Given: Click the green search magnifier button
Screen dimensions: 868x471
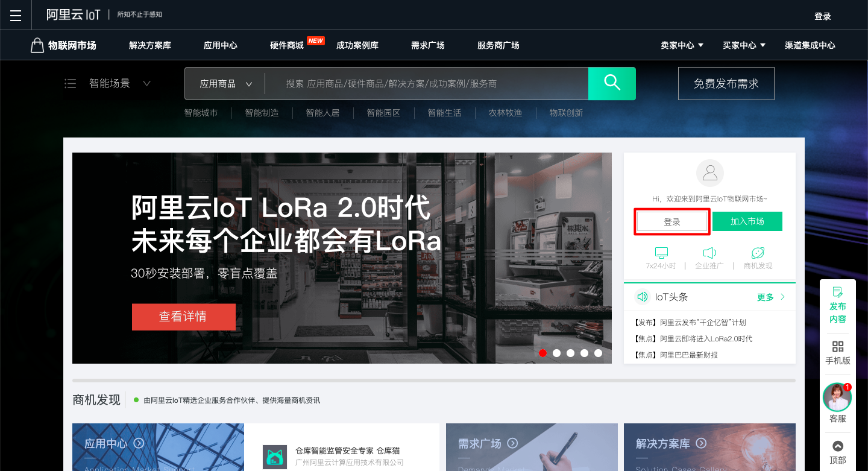Looking at the screenshot, I should [x=612, y=83].
